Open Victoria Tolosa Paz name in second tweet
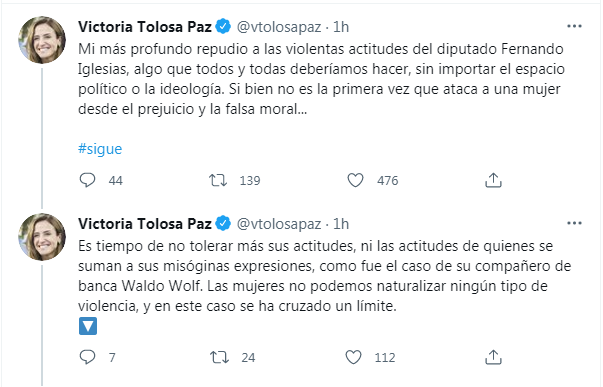The image size is (603, 387). (145, 224)
